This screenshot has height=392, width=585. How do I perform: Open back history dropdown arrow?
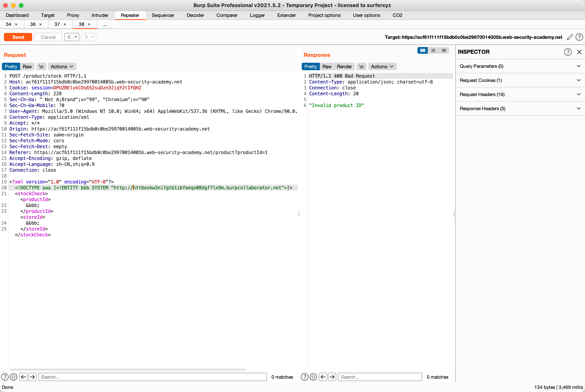click(76, 37)
